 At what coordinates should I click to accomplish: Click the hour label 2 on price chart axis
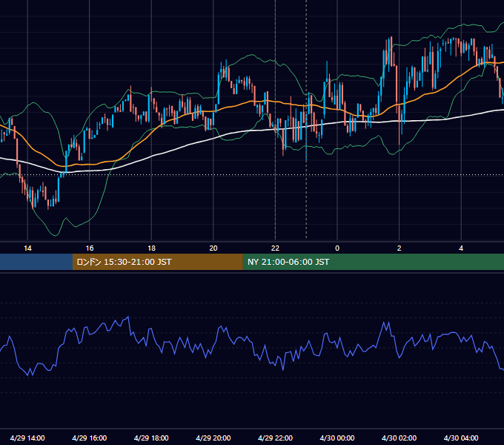point(399,248)
